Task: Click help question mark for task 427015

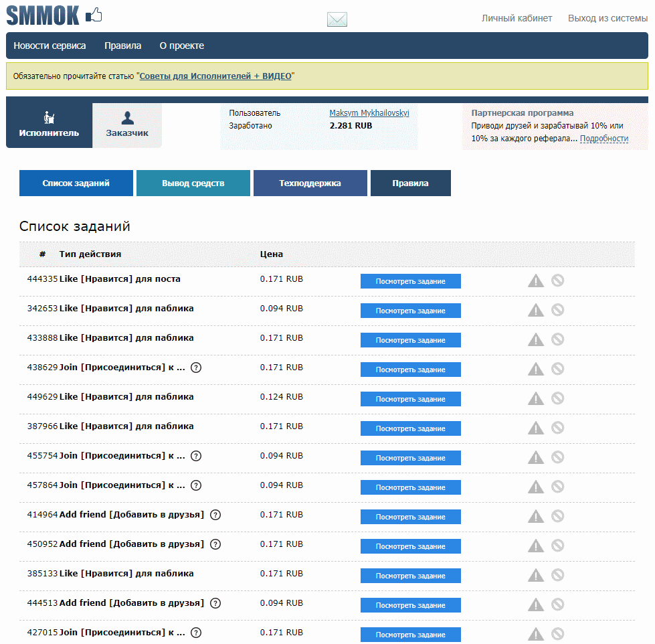Action: coord(196,633)
